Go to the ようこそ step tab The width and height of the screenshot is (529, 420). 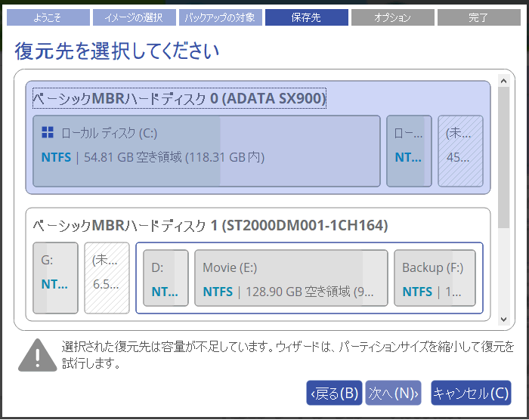(48, 17)
